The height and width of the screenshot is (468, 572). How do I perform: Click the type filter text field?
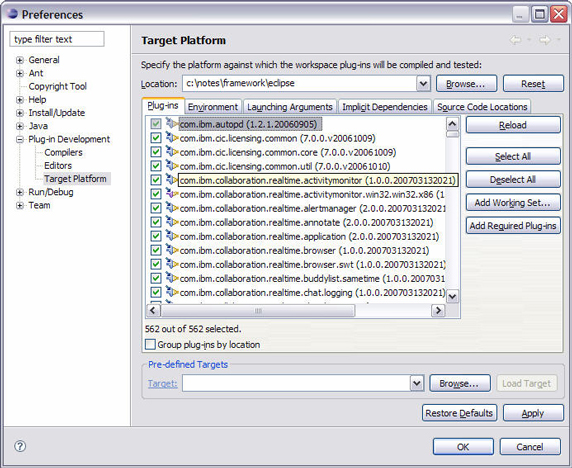57,39
